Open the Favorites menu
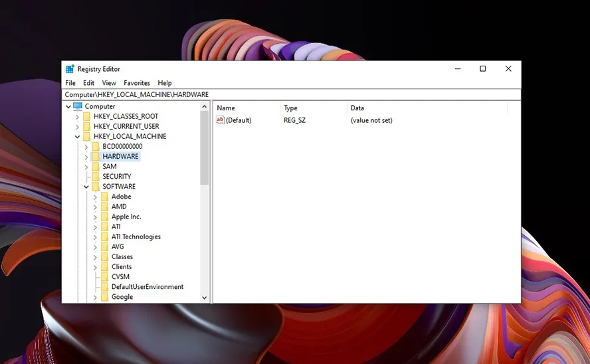590x364 pixels. (x=137, y=83)
